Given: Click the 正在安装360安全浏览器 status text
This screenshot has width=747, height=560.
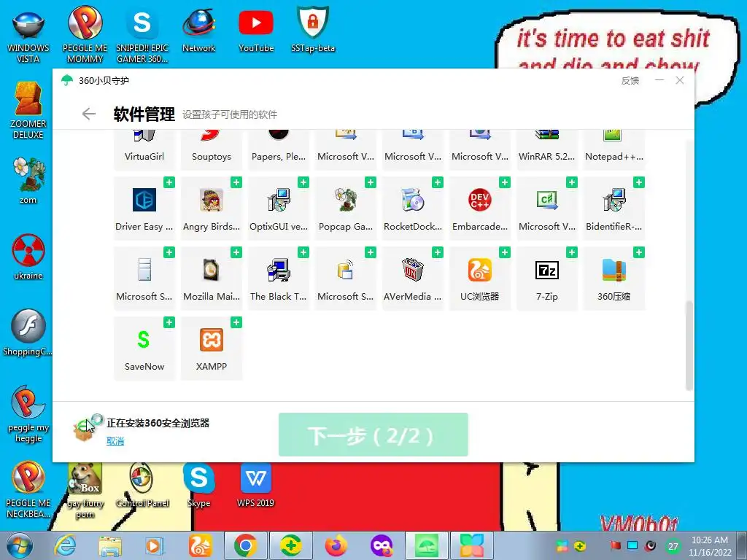Looking at the screenshot, I should click(158, 423).
